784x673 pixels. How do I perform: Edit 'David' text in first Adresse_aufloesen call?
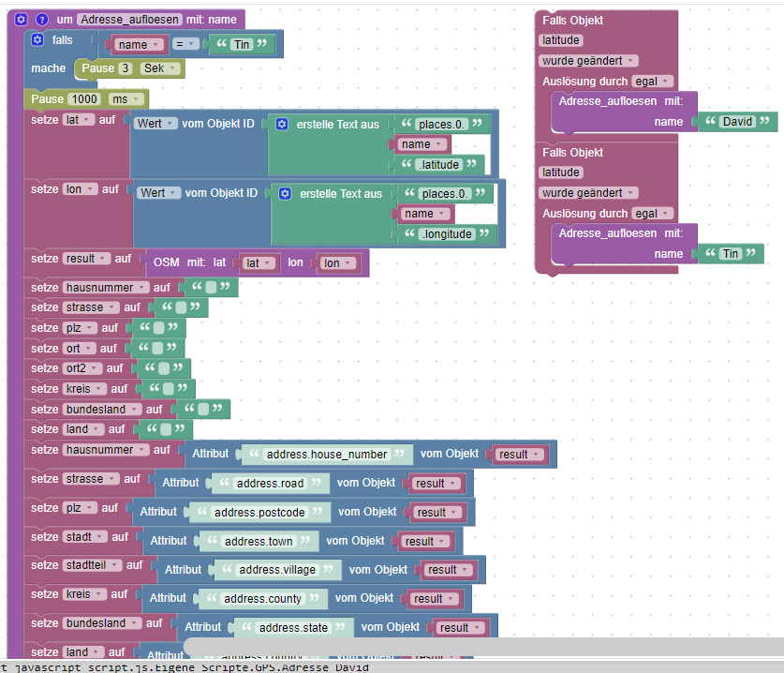click(x=737, y=122)
